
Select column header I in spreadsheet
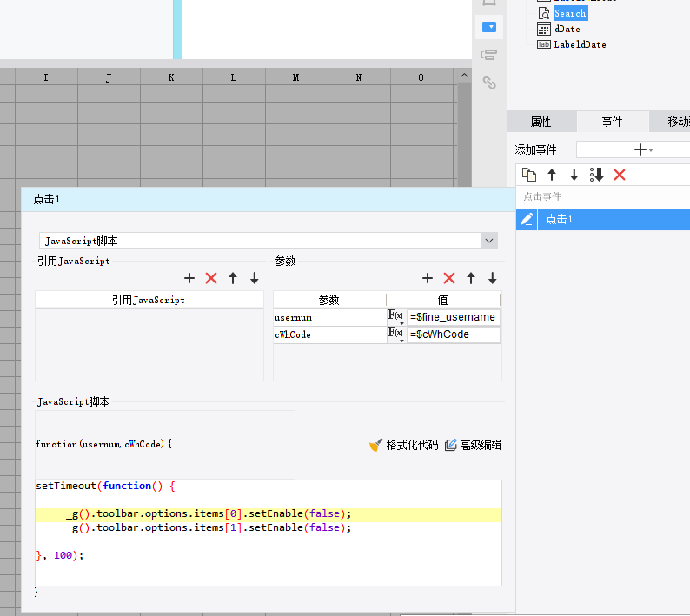pyautogui.click(x=46, y=77)
